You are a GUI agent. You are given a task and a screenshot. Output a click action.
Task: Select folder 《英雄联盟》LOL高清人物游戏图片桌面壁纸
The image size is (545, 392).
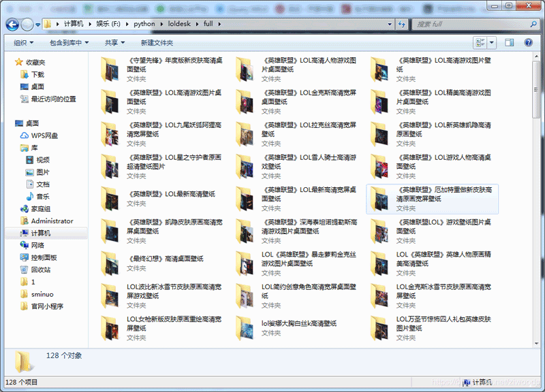297,69
